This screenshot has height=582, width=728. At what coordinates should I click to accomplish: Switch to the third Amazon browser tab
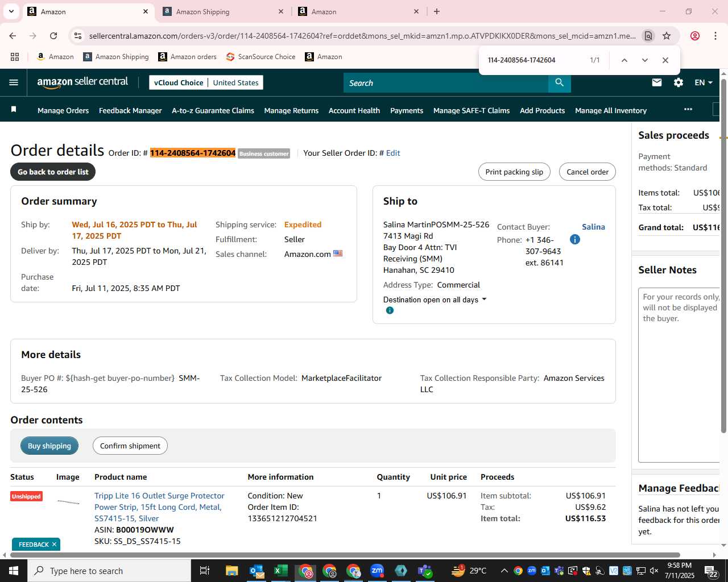click(358, 11)
